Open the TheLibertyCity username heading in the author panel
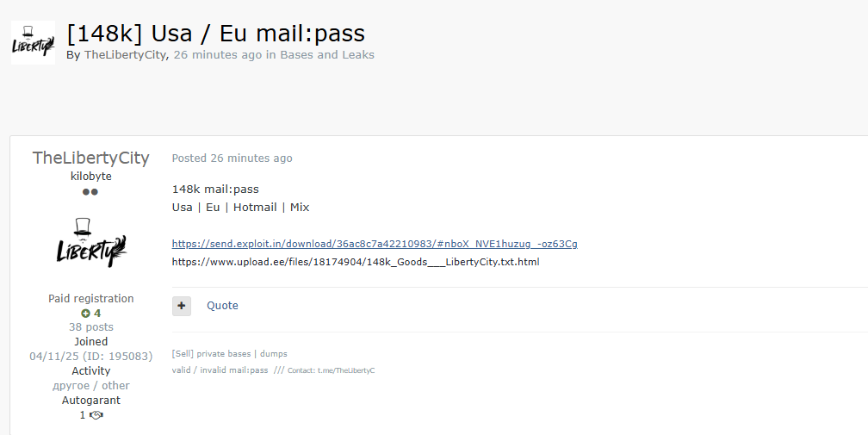The width and height of the screenshot is (868, 435). pyautogui.click(x=90, y=158)
